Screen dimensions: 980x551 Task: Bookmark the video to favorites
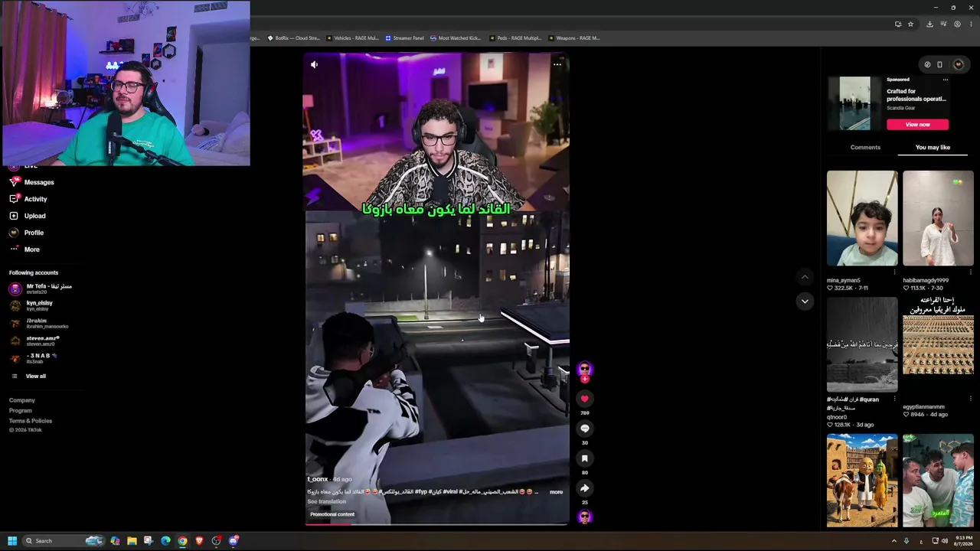click(x=585, y=458)
